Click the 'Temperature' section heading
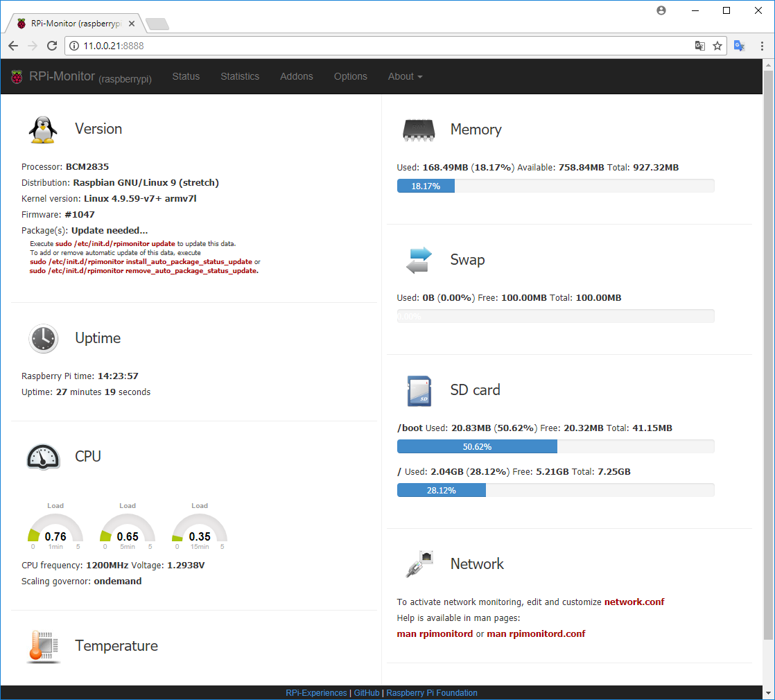The width and height of the screenshot is (775, 700). [x=116, y=646]
